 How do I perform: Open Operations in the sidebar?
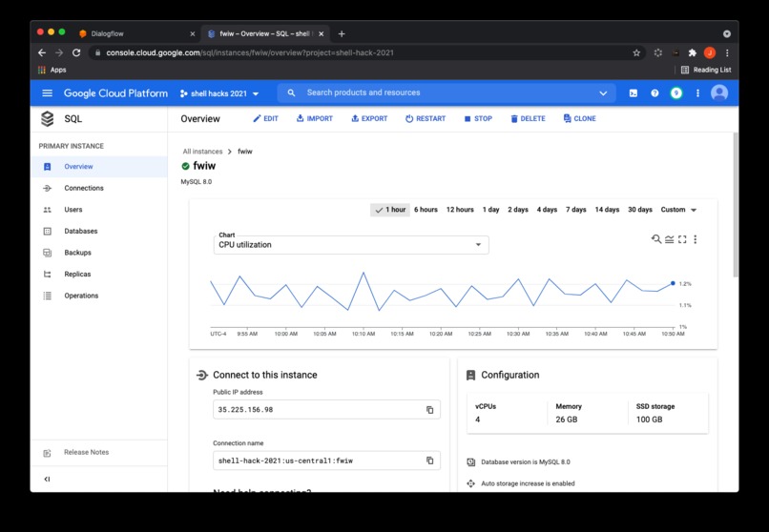99,296
